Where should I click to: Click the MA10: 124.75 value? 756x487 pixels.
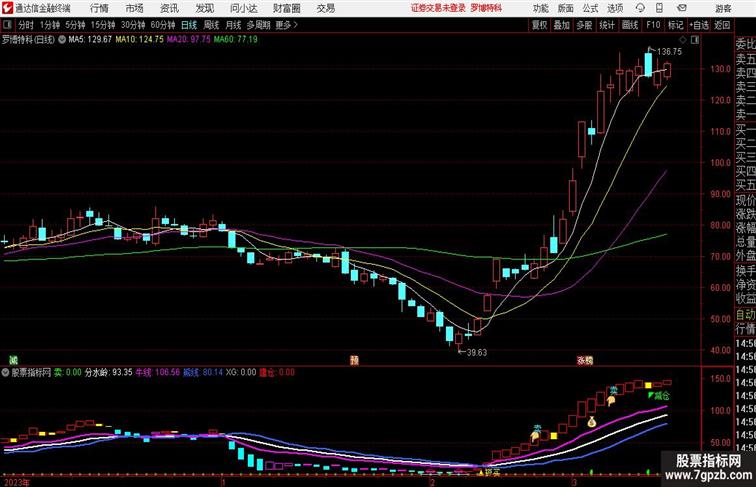140,40
